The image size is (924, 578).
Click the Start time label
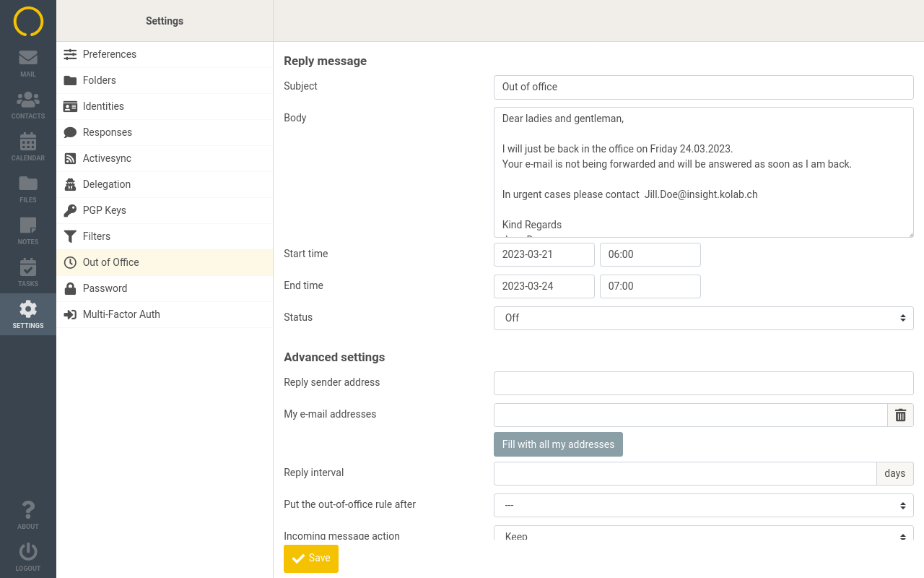(306, 254)
